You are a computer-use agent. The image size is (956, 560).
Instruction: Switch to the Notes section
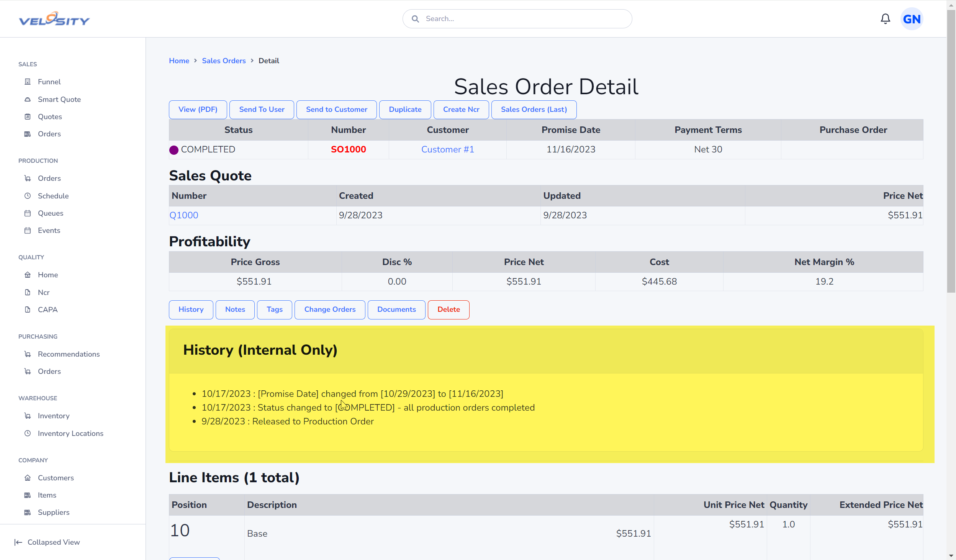pyautogui.click(x=235, y=309)
